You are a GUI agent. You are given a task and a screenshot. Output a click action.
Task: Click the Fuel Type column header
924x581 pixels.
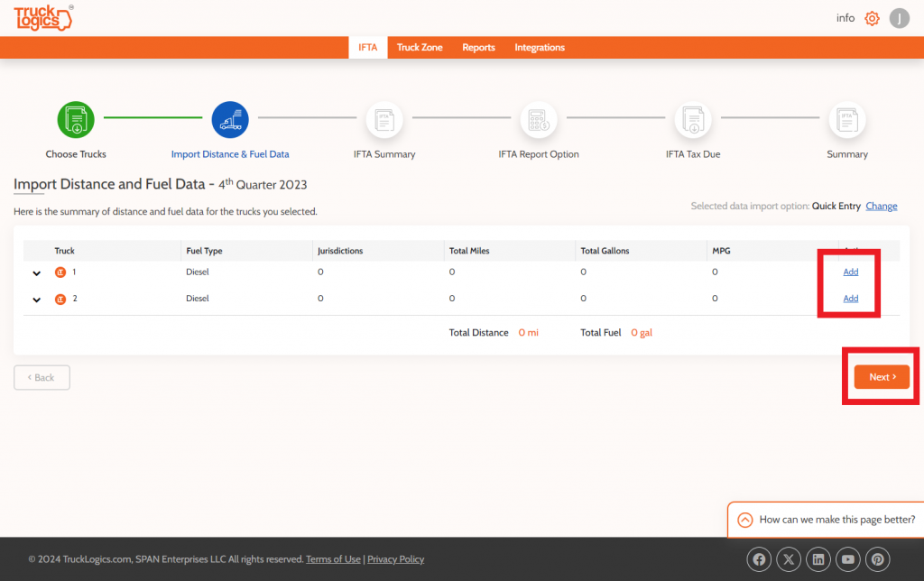coord(205,251)
